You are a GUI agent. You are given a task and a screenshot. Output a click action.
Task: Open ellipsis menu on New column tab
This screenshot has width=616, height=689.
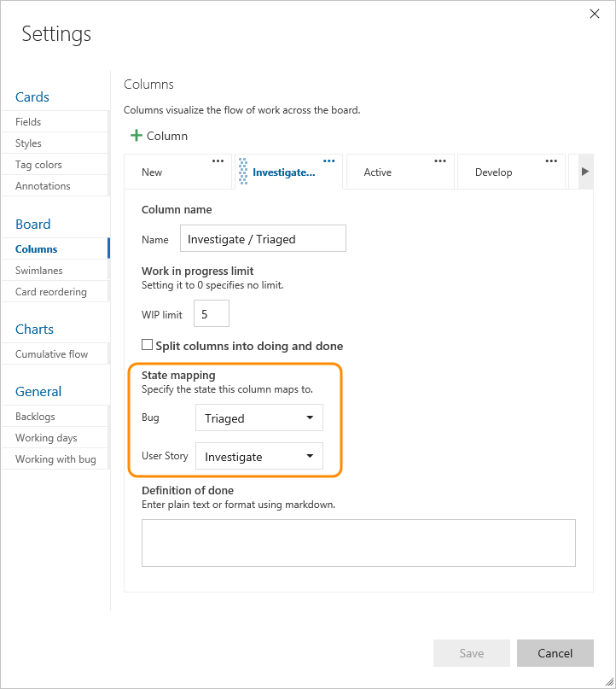(x=218, y=161)
